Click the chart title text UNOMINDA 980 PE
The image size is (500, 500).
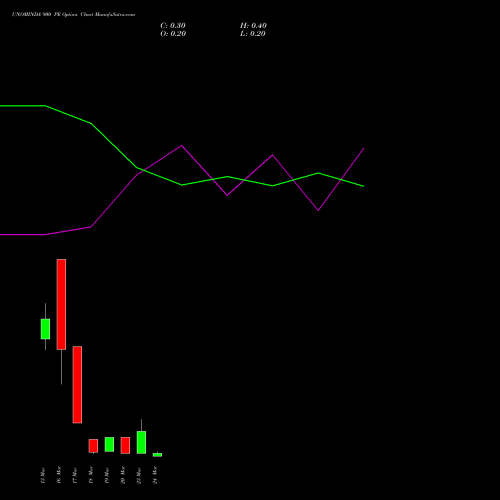(36, 15)
